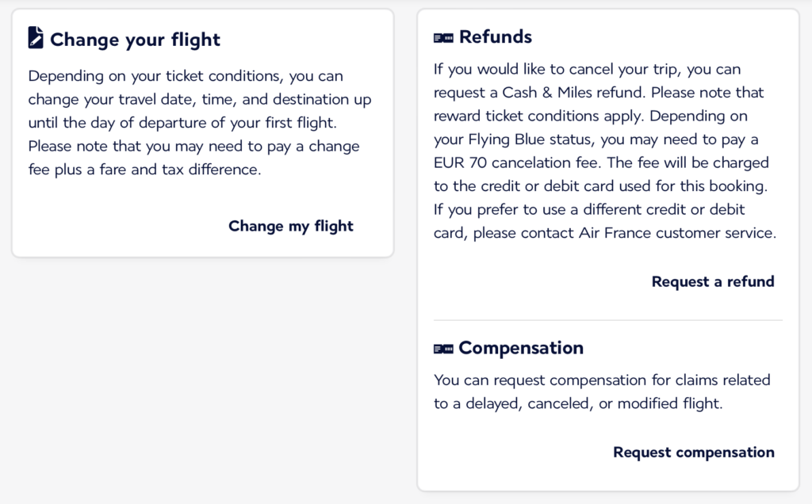Select the Compensation heading text

coord(521,347)
